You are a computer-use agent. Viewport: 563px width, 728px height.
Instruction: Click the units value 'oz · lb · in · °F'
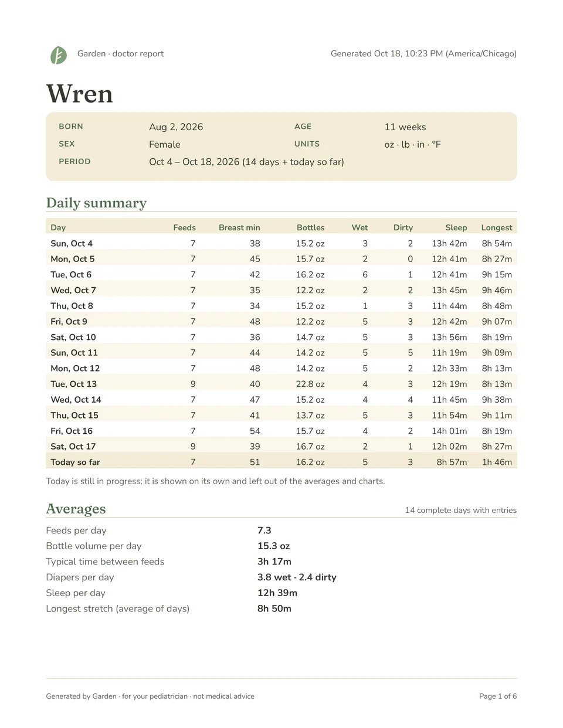click(x=413, y=144)
